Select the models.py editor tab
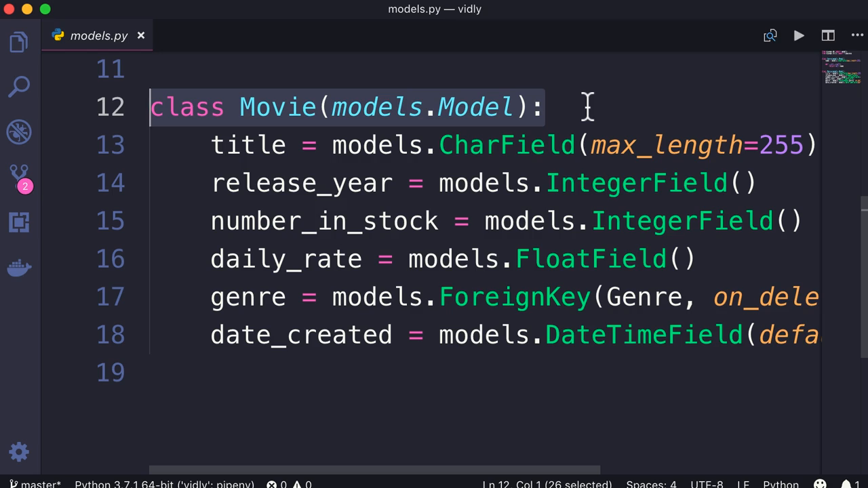Viewport: 868px width, 488px height. point(98,35)
